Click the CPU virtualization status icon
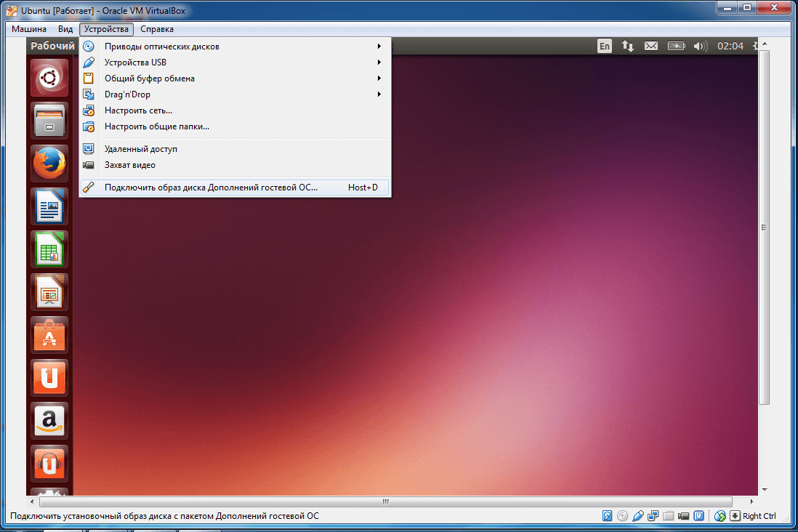The width and height of the screenshot is (798, 532). 698,516
